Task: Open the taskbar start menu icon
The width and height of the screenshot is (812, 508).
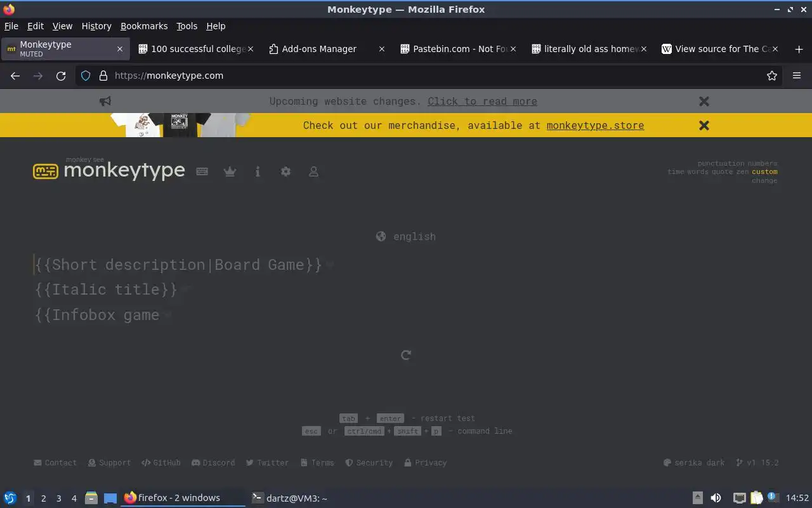Action: tap(10, 498)
